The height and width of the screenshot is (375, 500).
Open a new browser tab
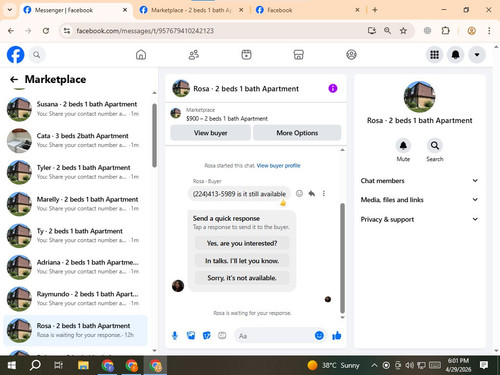tap(375, 10)
